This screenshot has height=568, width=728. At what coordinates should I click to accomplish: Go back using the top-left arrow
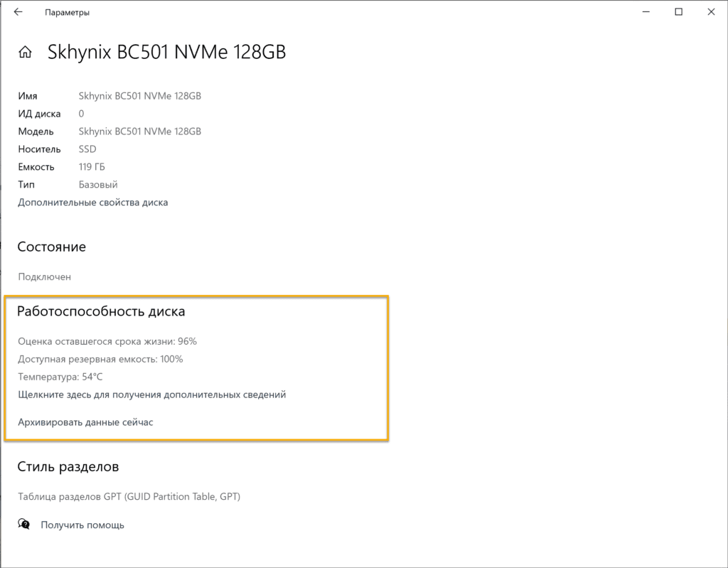pos(18,12)
